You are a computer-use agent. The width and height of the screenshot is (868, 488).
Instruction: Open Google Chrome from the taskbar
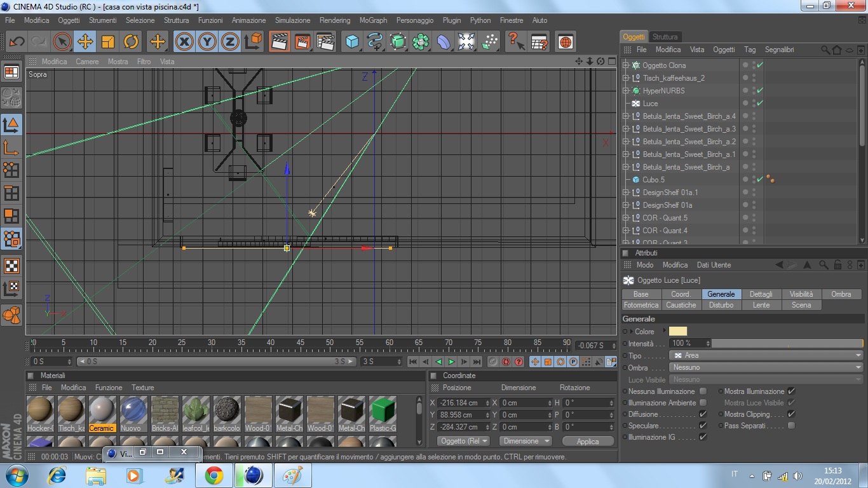[x=214, y=475]
